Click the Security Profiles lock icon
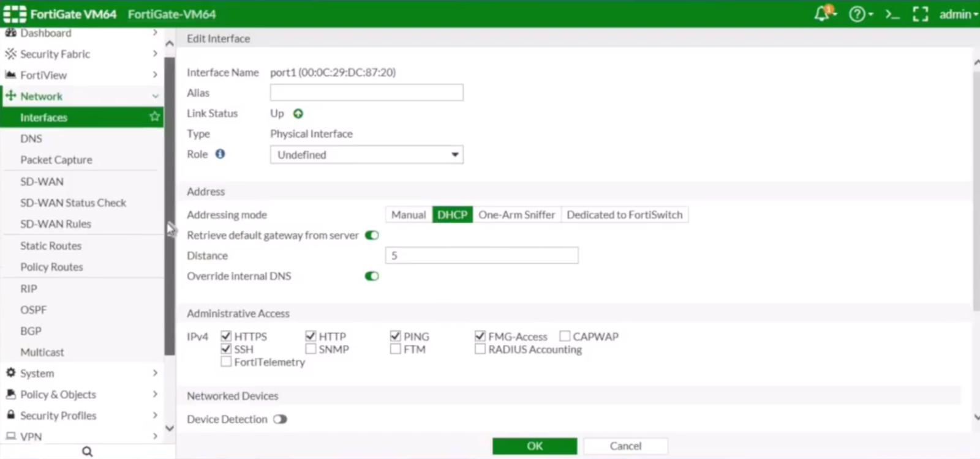The image size is (980, 459). 10,415
